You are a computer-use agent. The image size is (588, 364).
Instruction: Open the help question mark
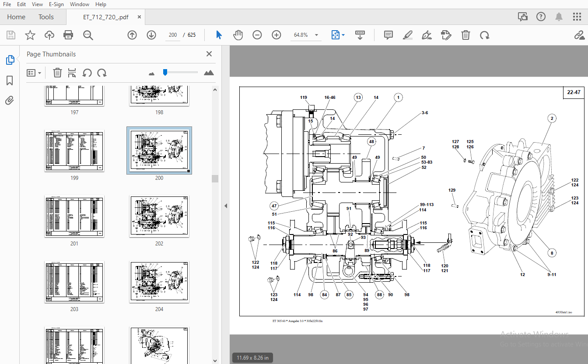541,17
